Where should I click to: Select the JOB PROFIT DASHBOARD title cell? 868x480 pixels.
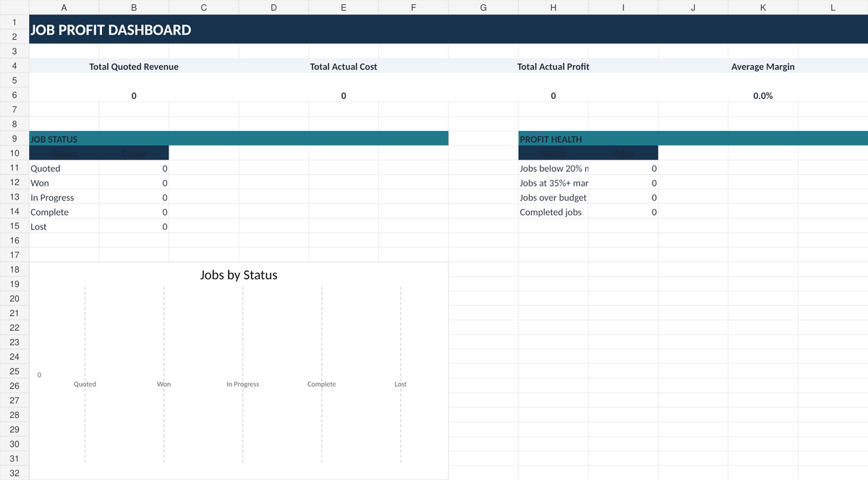[x=448, y=30]
